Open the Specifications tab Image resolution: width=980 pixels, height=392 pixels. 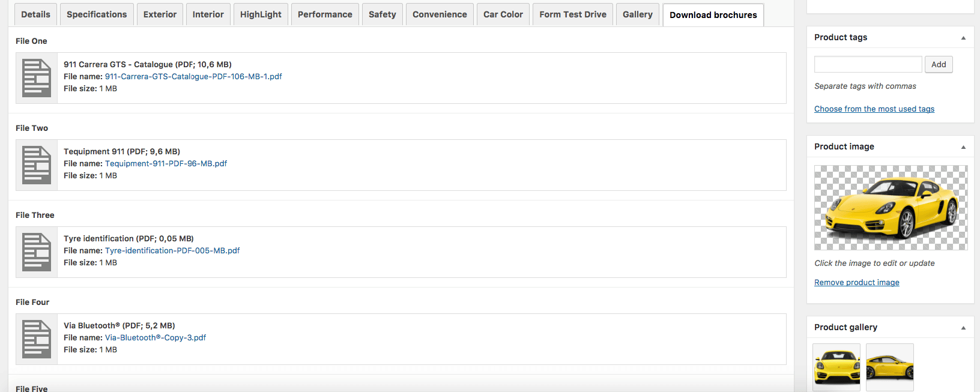point(97,14)
